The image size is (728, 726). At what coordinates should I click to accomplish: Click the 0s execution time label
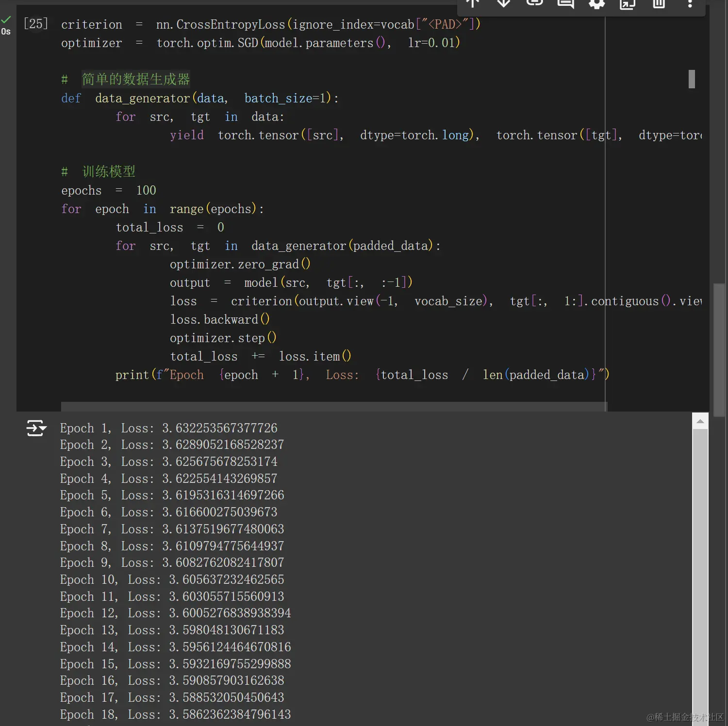tap(6, 31)
